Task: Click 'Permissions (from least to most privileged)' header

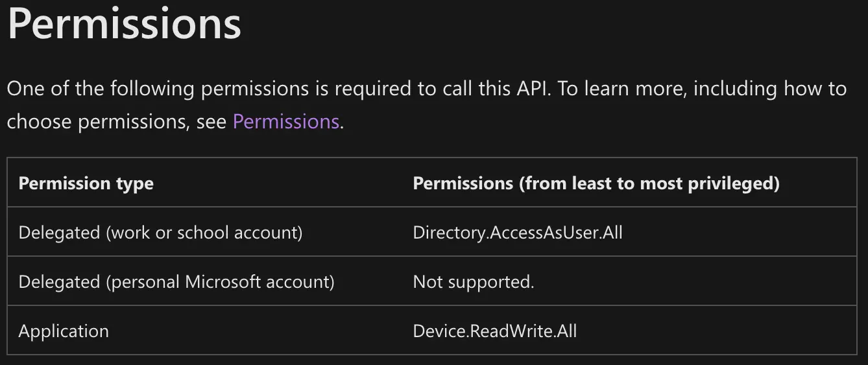Action: coord(596,183)
